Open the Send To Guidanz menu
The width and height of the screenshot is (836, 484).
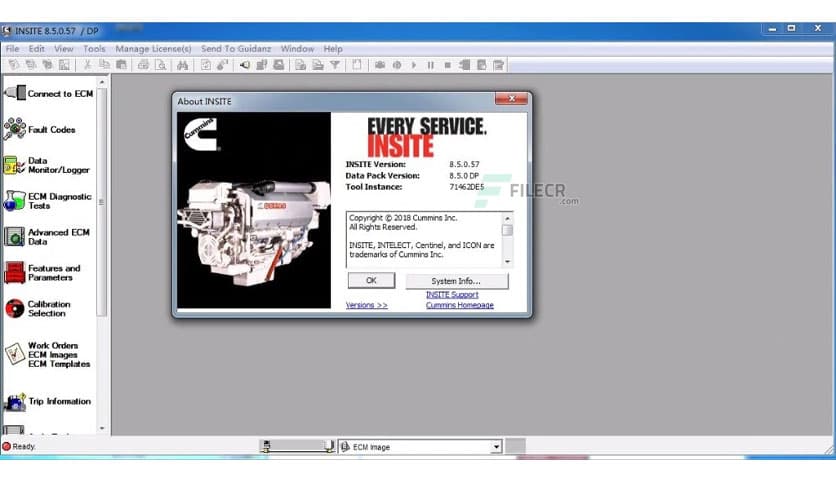click(x=236, y=49)
